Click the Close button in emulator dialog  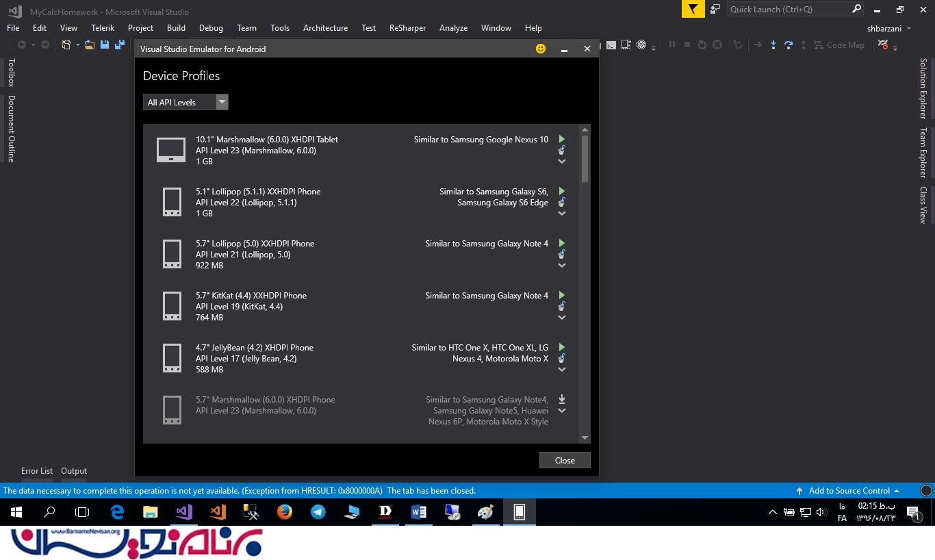coord(565,460)
